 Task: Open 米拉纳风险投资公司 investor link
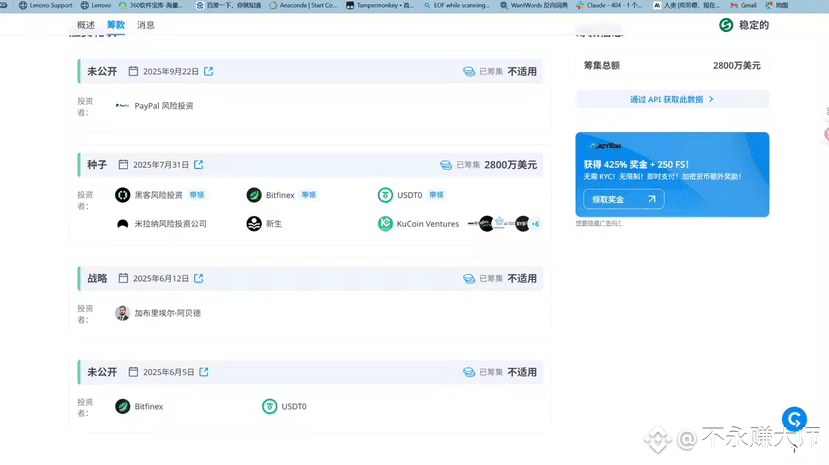(x=170, y=224)
